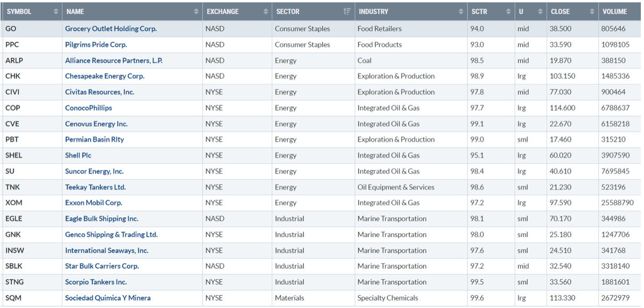Click the sort arrows in NAME column header
The image size is (644, 308).
click(197, 11)
